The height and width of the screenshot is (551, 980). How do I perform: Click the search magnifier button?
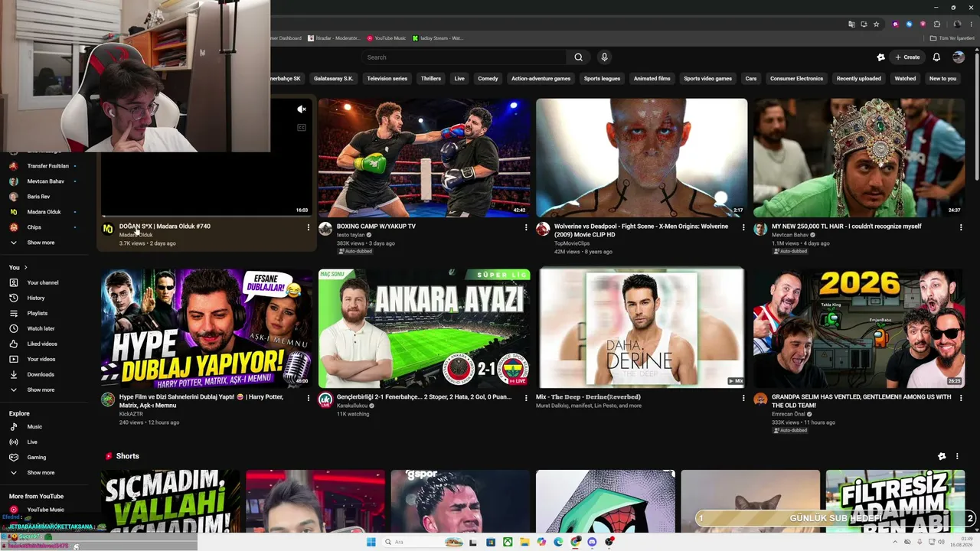tap(579, 57)
